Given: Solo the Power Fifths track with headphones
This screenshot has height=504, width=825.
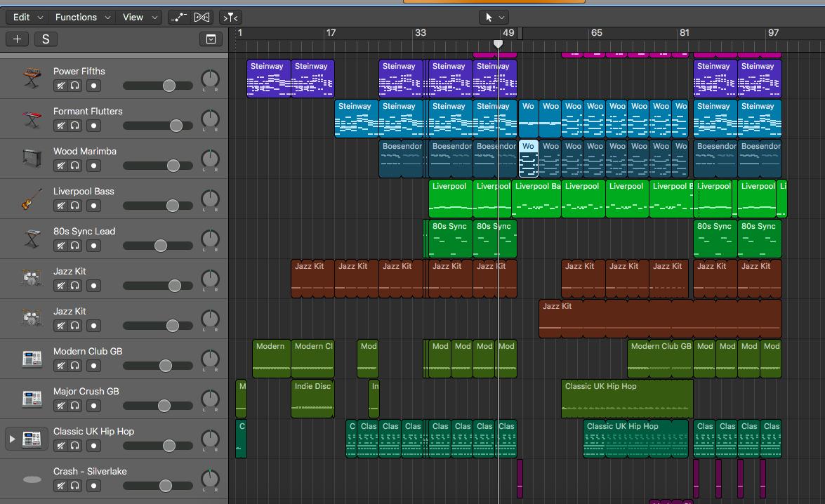Looking at the screenshot, I should 75,86.
